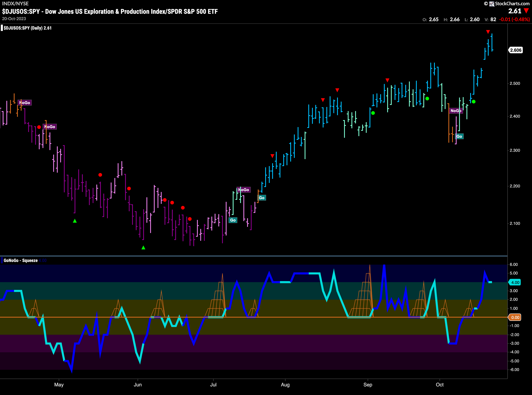Click the Go label at 2.11 in early July
This screenshot has width=532, height=395.
coord(233,220)
